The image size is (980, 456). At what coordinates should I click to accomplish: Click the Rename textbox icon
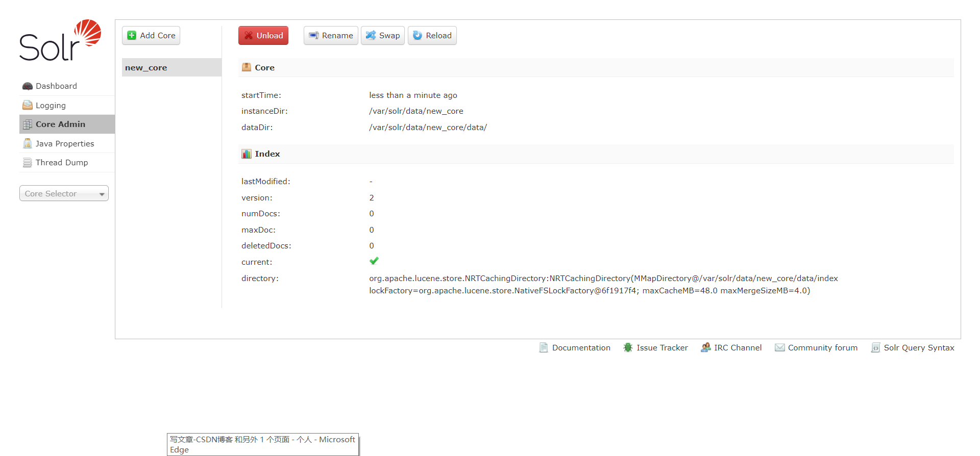point(314,35)
